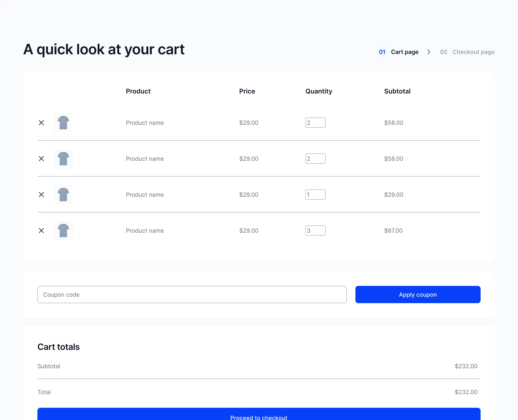Open second row's Product name link
518x420 pixels.
click(145, 159)
